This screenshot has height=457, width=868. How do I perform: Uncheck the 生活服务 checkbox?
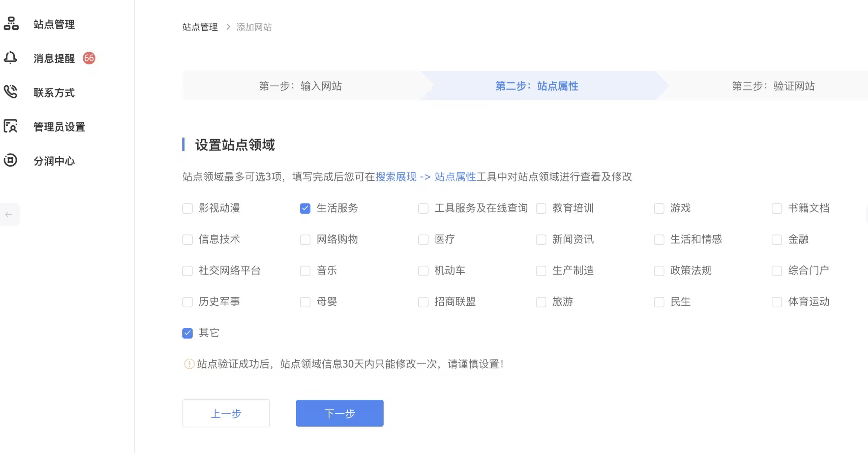[305, 209]
